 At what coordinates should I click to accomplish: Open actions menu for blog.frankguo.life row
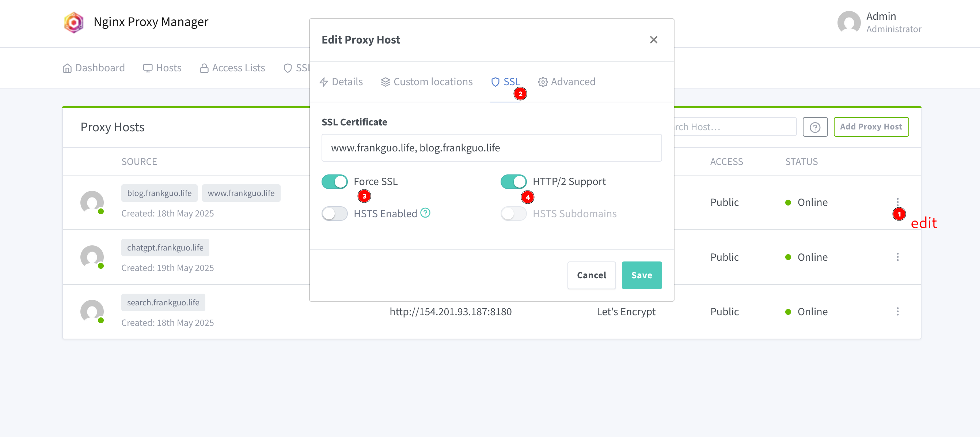point(897,202)
